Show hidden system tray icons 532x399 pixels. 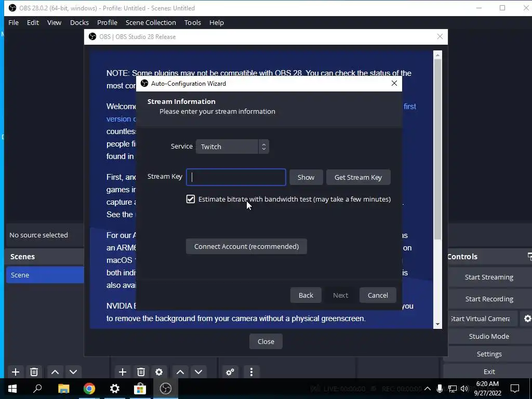point(428,389)
